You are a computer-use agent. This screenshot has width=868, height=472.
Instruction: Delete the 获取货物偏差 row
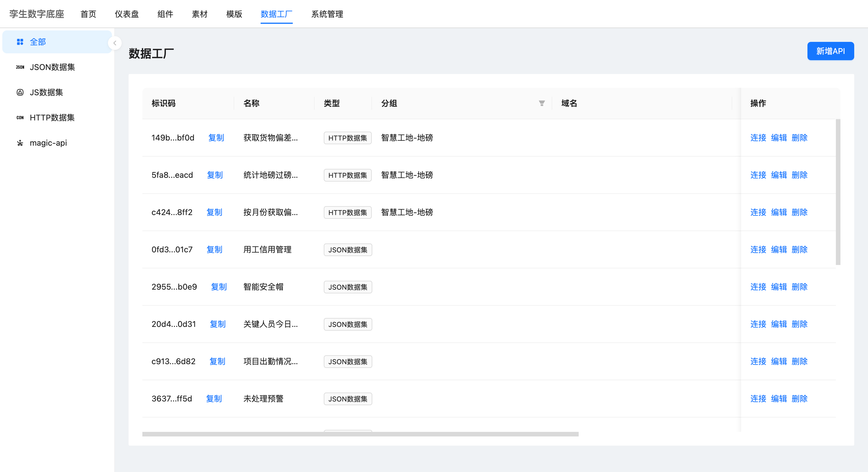(800, 138)
